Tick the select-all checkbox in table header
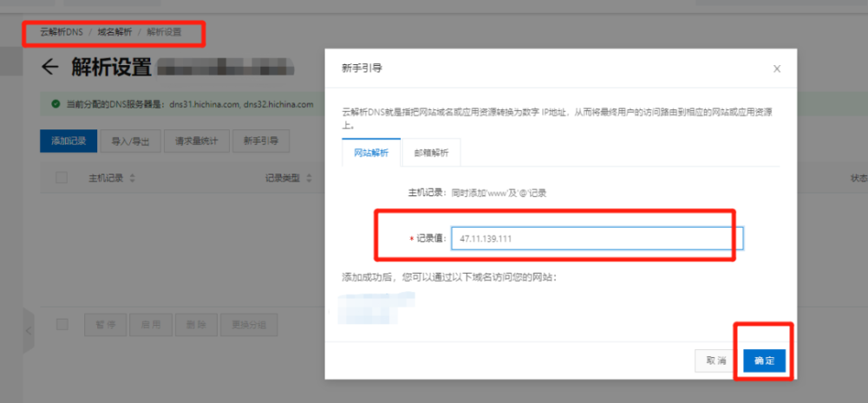The width and height of the screenshot is (868, 403). pyautogui.click(x=62, y=178)
